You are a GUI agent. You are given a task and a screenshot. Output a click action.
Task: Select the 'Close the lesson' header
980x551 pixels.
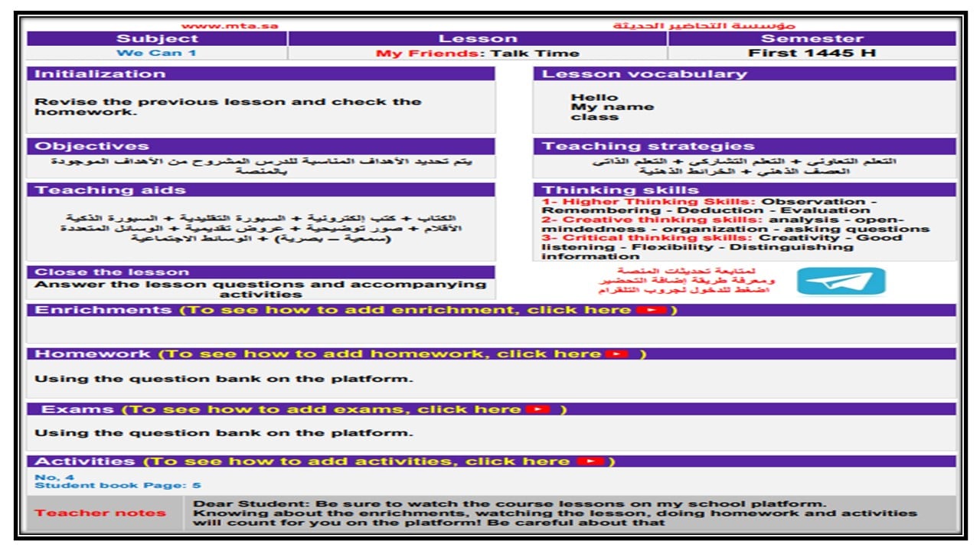click(x=260, y=272)
